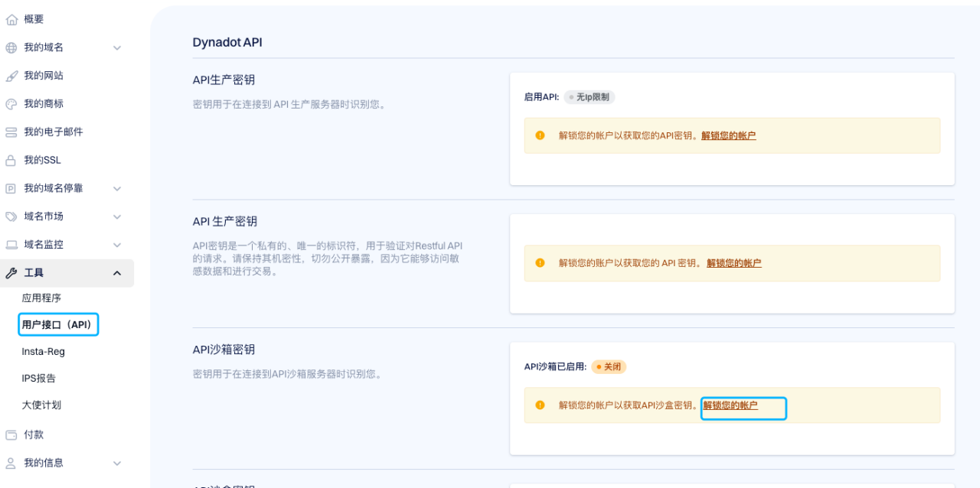
Task: Click the wallet icon beside 付款
Action: click(11, 434)
